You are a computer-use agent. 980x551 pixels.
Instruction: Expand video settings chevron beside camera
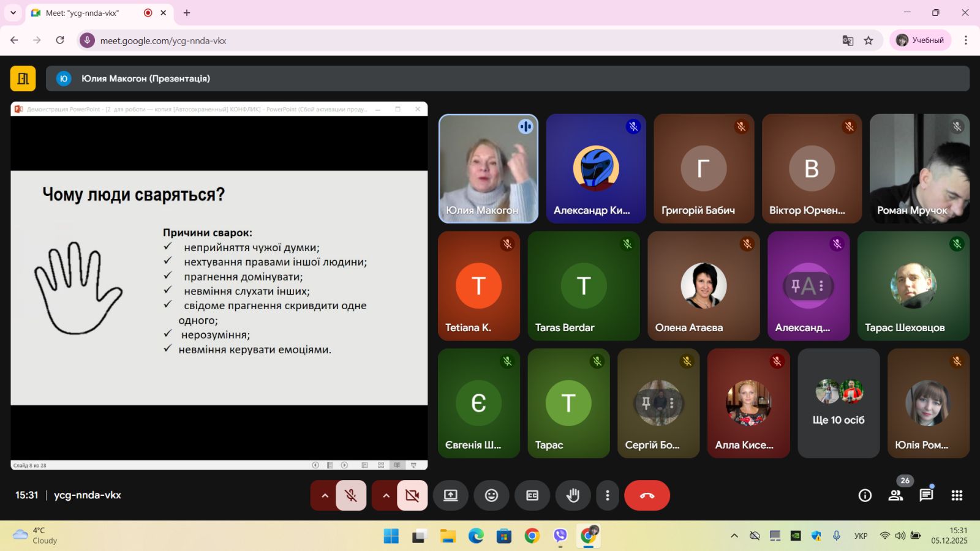pos(386,495)
